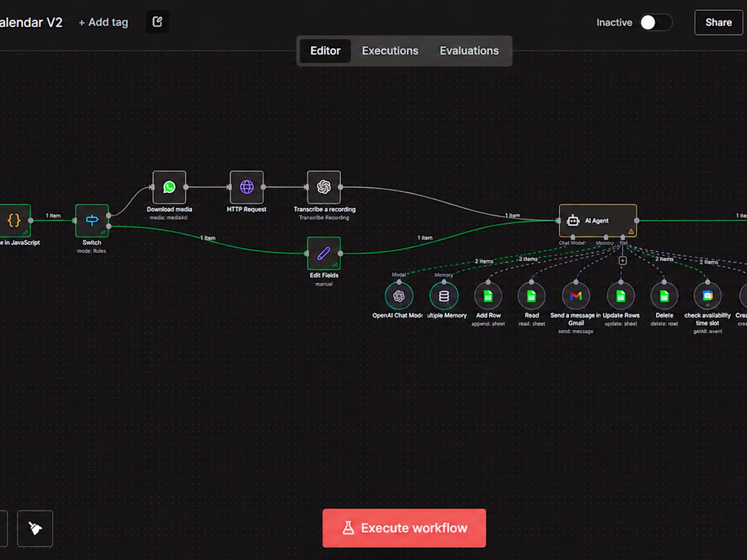Click the 'Transcribe Recording' subtitle text
This screenshot has height=560, width=747.
click(x=324, y=218)
